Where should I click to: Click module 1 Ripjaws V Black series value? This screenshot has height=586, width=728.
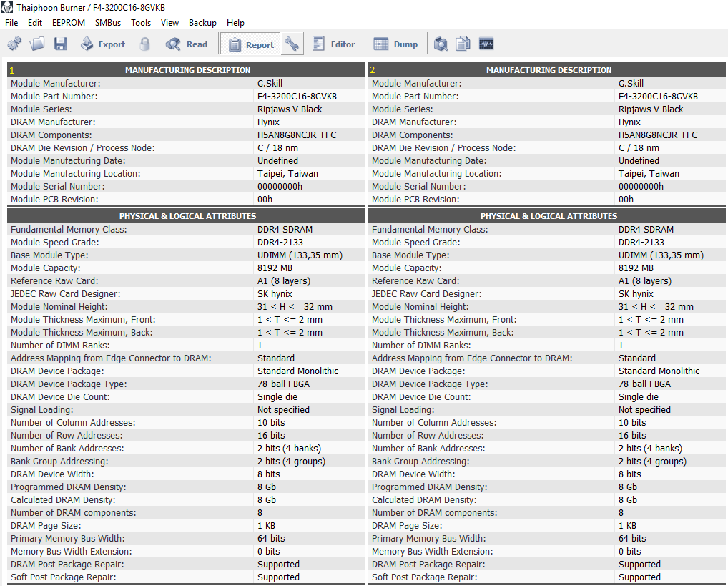pyautogui.click(x=290, y=109)
